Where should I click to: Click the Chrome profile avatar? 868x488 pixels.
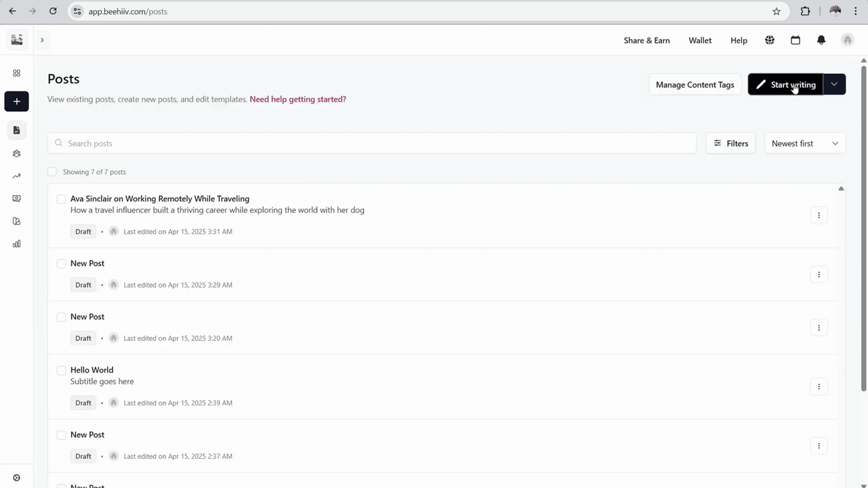tap(835, 11)
